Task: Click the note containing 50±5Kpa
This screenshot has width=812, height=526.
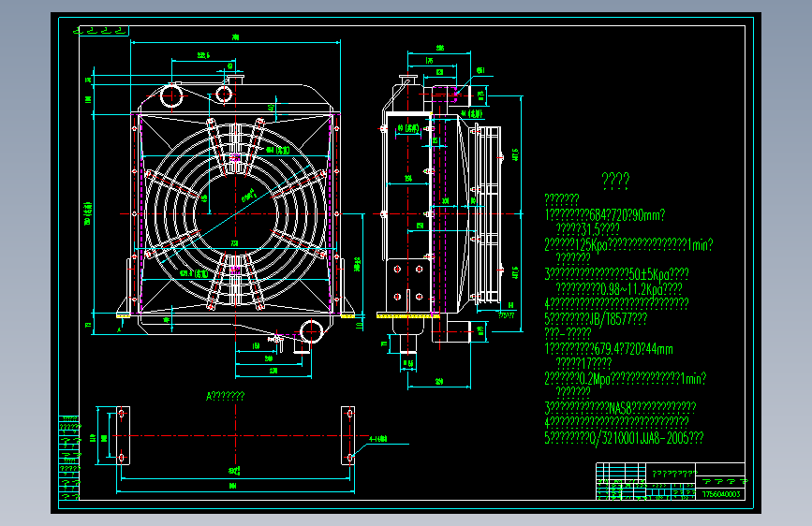Action: 616,274
